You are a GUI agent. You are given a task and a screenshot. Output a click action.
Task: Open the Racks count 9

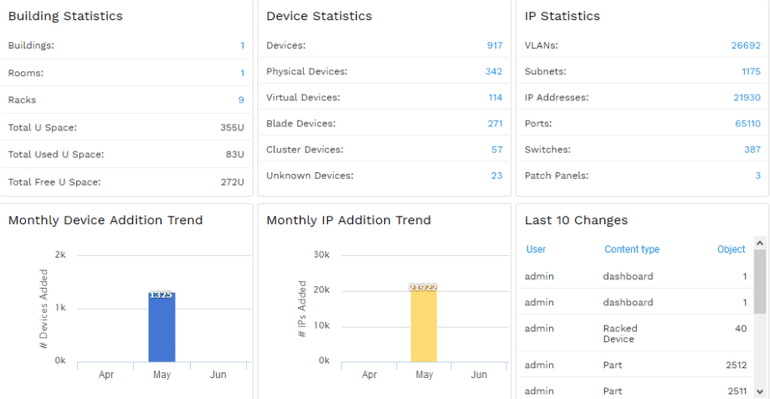(241, 100)
